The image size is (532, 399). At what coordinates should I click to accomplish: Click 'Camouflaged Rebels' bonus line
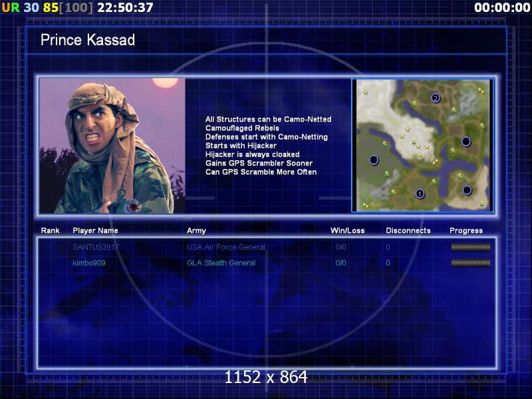pyautogui.click(x=242, y=128)
